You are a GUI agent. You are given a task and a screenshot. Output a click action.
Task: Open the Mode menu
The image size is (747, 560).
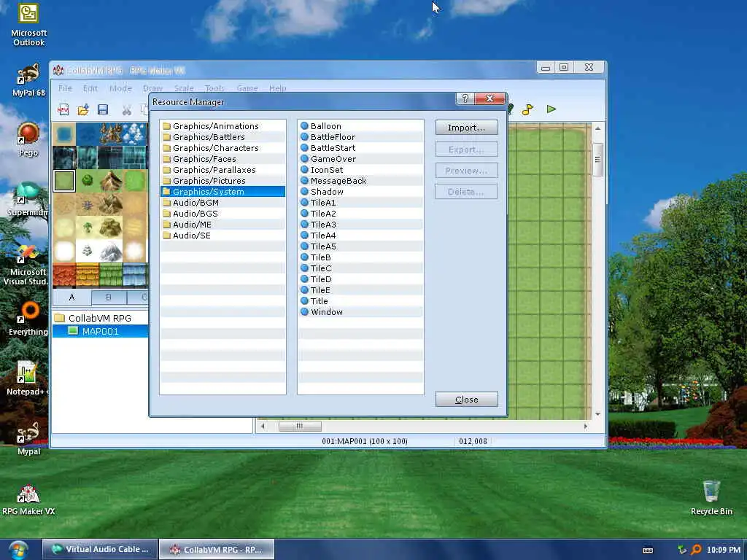(x=120, y=88)
